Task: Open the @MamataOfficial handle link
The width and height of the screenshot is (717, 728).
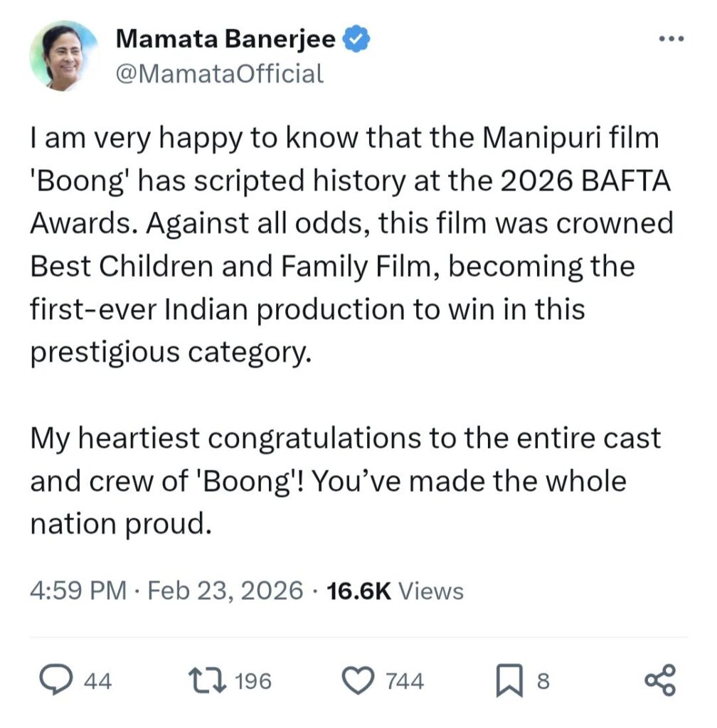Action: (219, 73)
